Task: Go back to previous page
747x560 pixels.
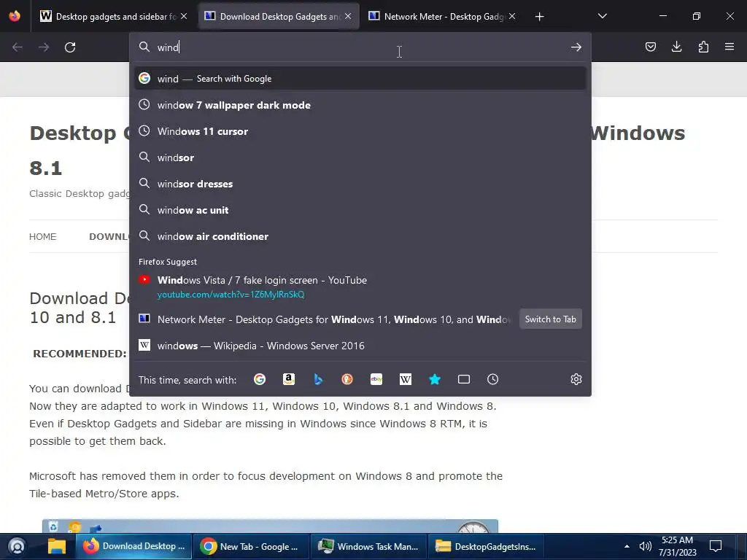Action: click(x=18, y=47)
